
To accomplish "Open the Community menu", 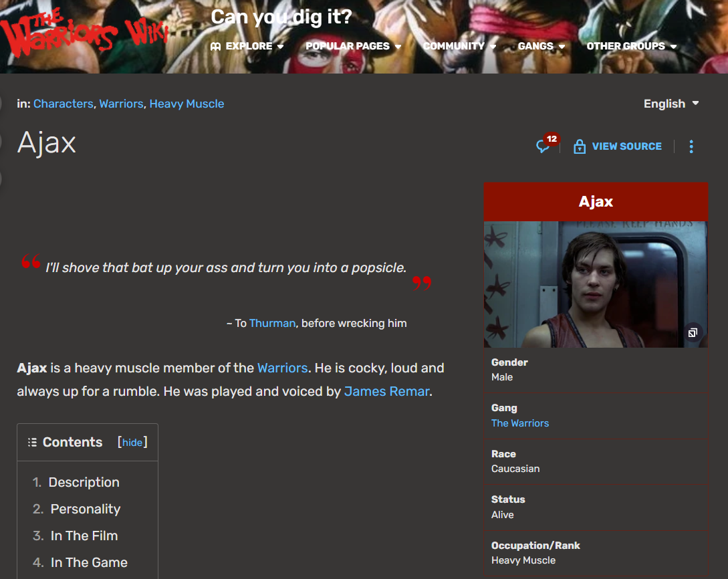I will click(459, 46).
